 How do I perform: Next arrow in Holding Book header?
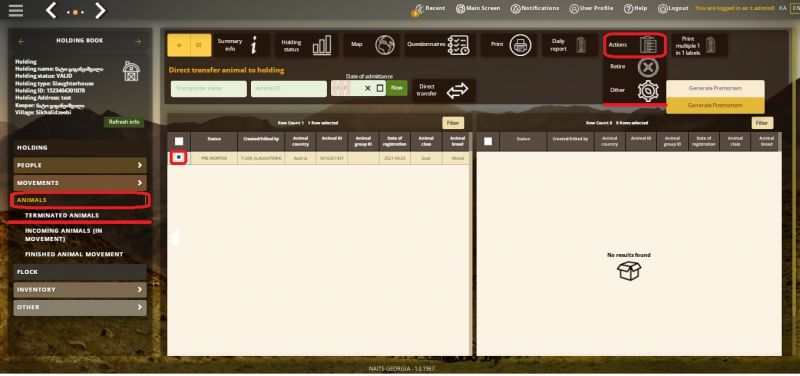(138, 41)
